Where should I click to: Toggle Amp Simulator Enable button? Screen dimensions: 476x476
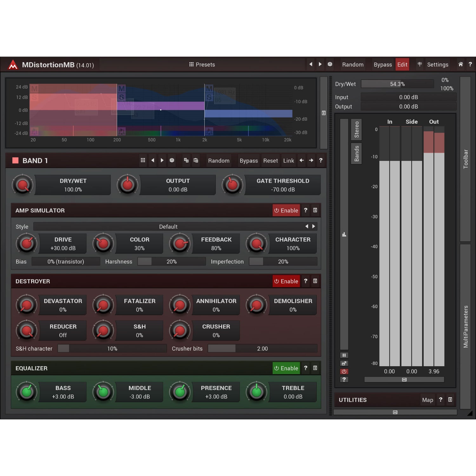286,210
